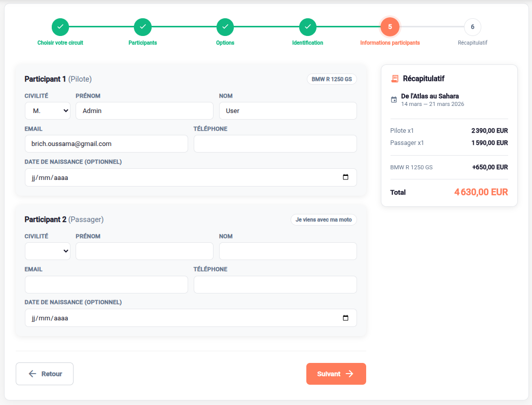Toggle the 'Je viens avec ma moto' option
Viewport: 532px width, 405px height.
[324, 219]
